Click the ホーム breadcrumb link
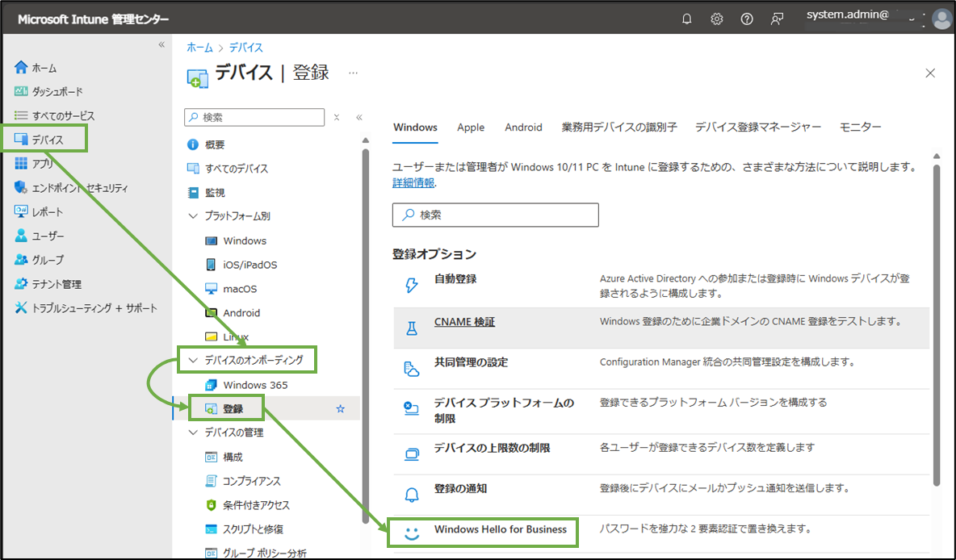 [199, 47]
